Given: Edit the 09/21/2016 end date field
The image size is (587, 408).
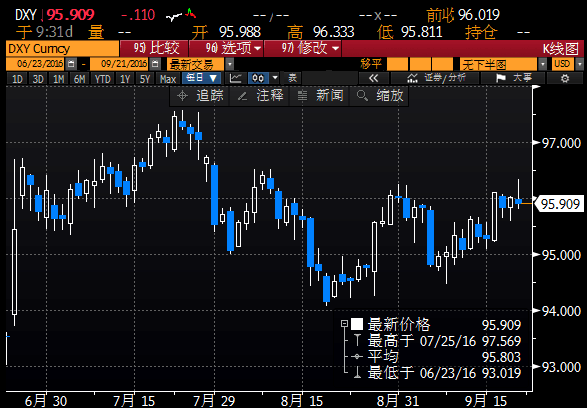Looking at the screenshot, I should tap(120, 64).
